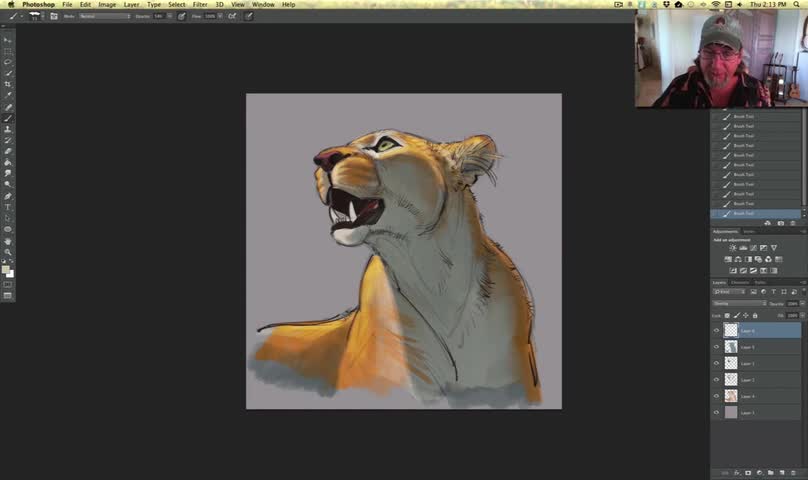Viewport: 808px width, 480px height.
Task: Add a Brightness/Contrast adjustment
Action: click(733, 248)
